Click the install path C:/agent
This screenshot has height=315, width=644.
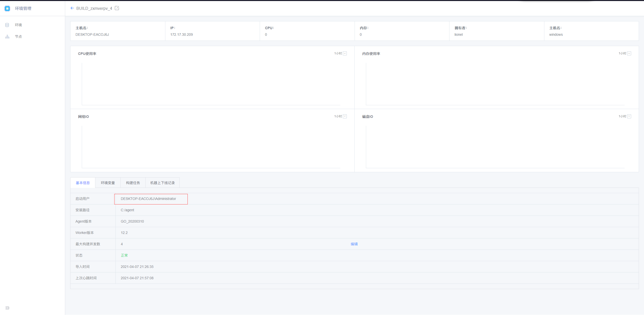click(127, 210)
